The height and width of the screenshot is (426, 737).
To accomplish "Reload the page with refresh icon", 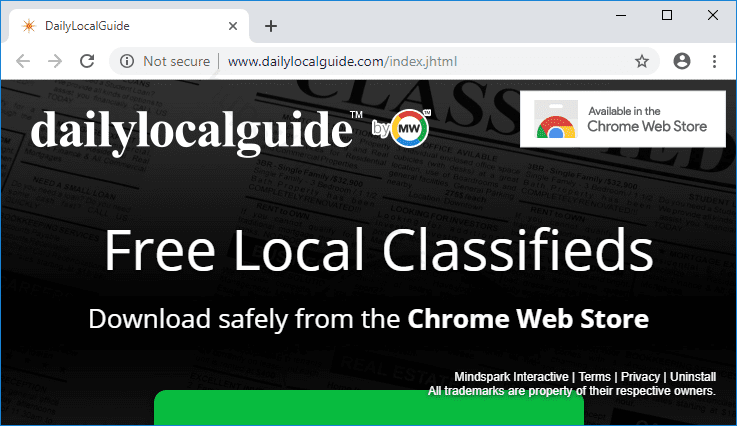I will point(87,61).
